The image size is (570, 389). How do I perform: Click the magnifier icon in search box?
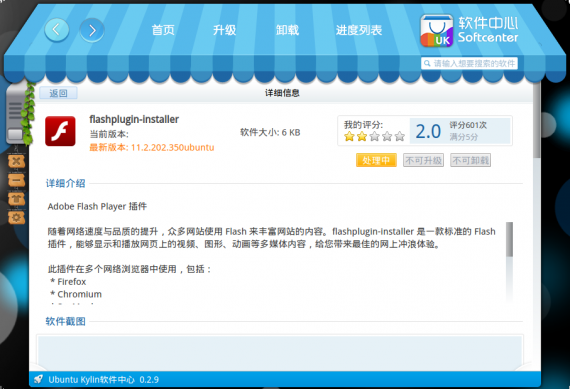tap(427, 64)
